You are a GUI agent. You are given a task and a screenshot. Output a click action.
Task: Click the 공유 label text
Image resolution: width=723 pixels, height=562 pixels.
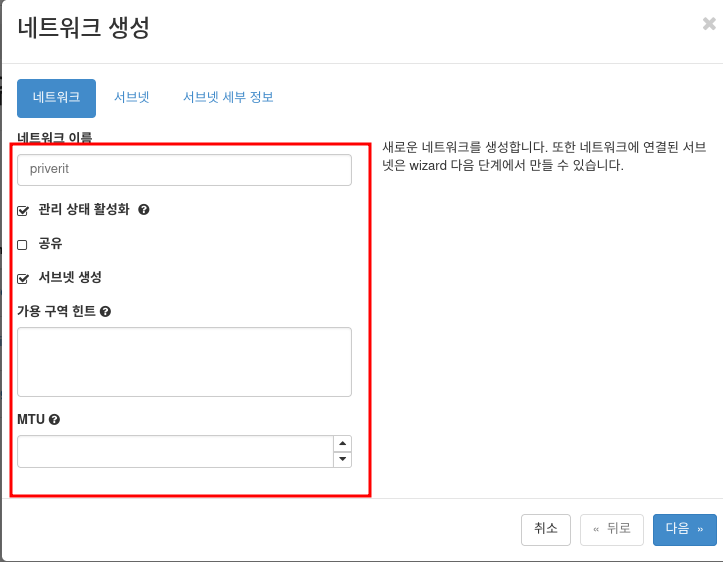coord(50,243)
